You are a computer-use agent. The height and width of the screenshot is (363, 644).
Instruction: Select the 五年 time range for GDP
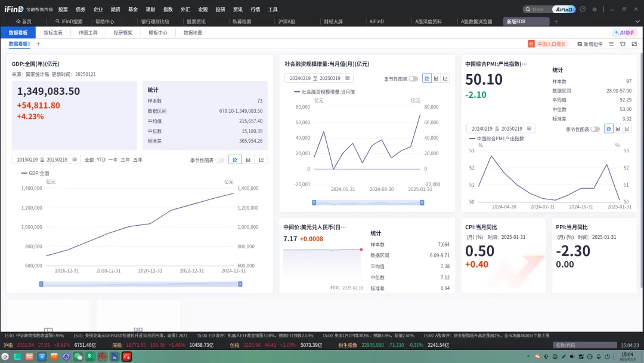[138, 160]
